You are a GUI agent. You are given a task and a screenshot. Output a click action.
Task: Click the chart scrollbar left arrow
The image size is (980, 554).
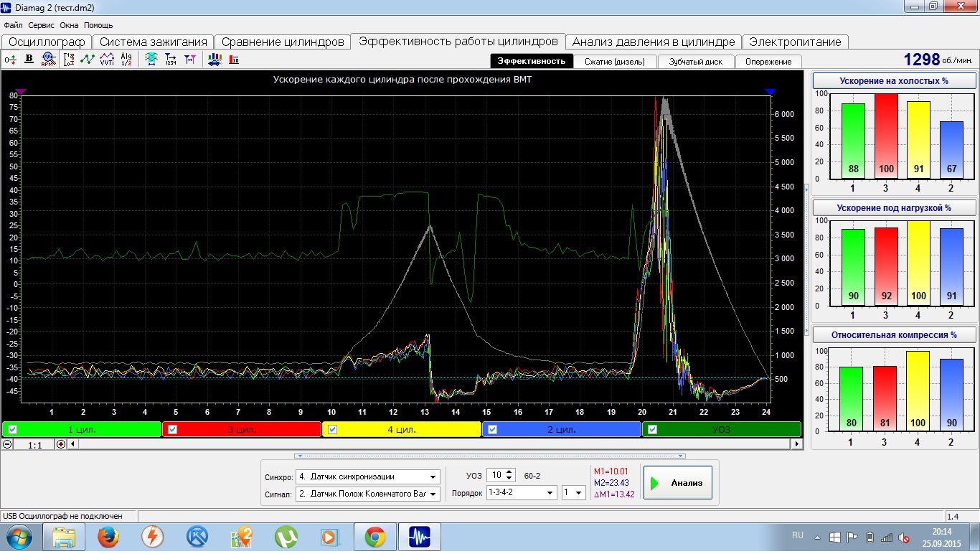(x=72, y=444)
